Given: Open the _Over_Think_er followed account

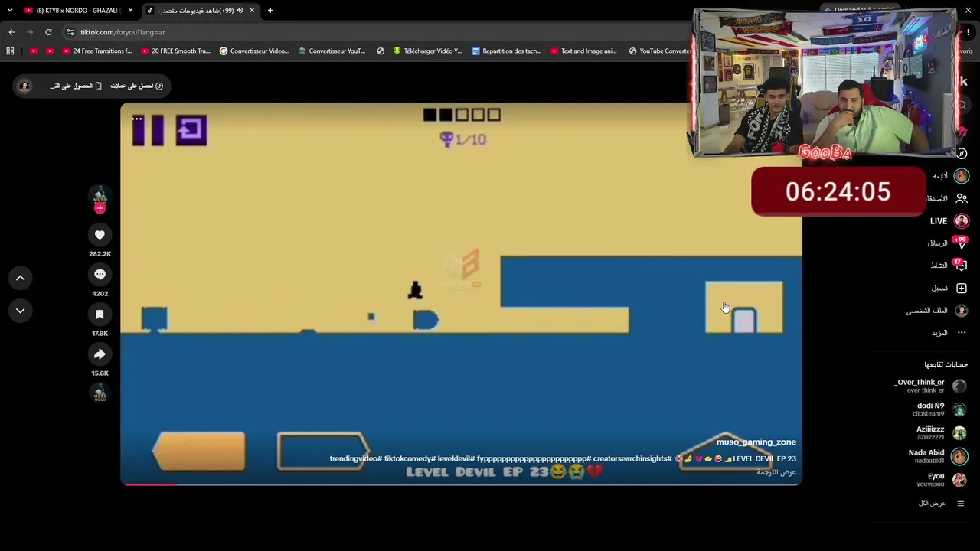Looking at the screenshot, I should [930, 386].
